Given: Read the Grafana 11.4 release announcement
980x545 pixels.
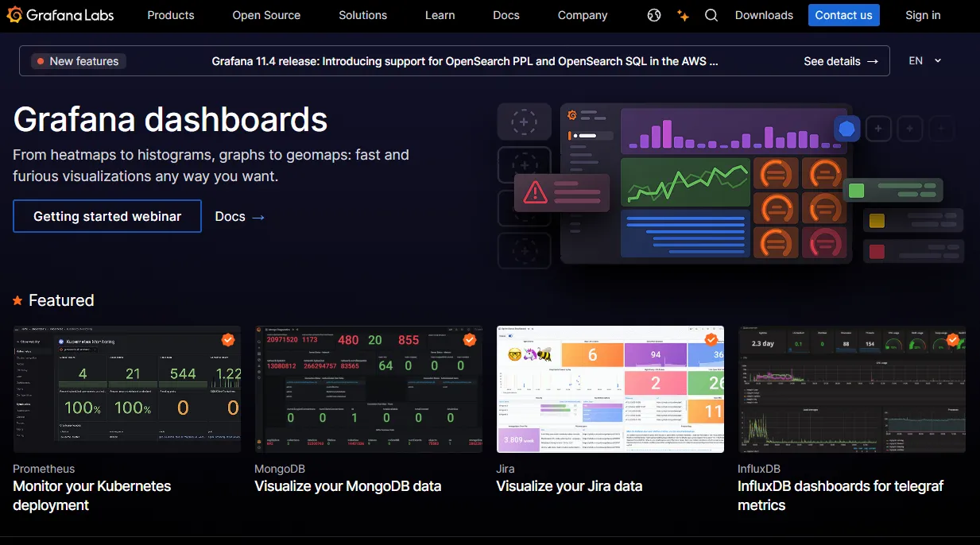Looking at the screenshot, I should [465, 61].
